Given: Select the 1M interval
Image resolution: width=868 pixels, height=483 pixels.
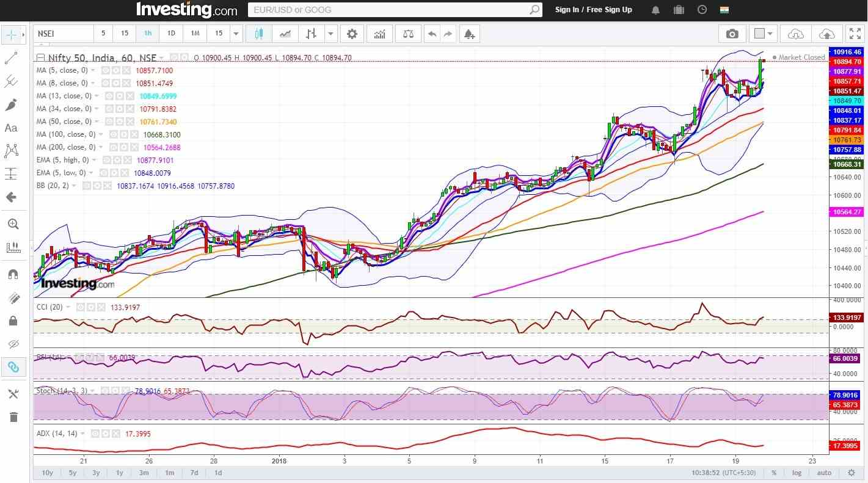Looking at the screenshot, I should click(195, 34).
